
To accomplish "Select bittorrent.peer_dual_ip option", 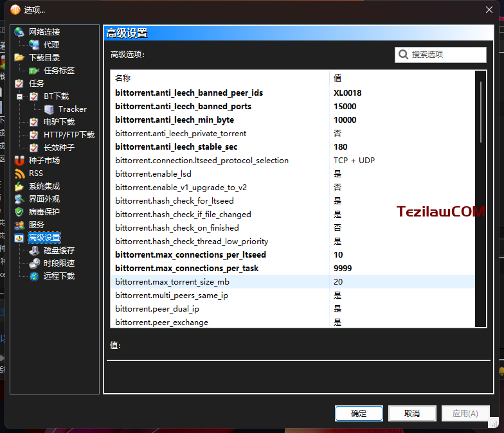I will click(x=292, y=308).
